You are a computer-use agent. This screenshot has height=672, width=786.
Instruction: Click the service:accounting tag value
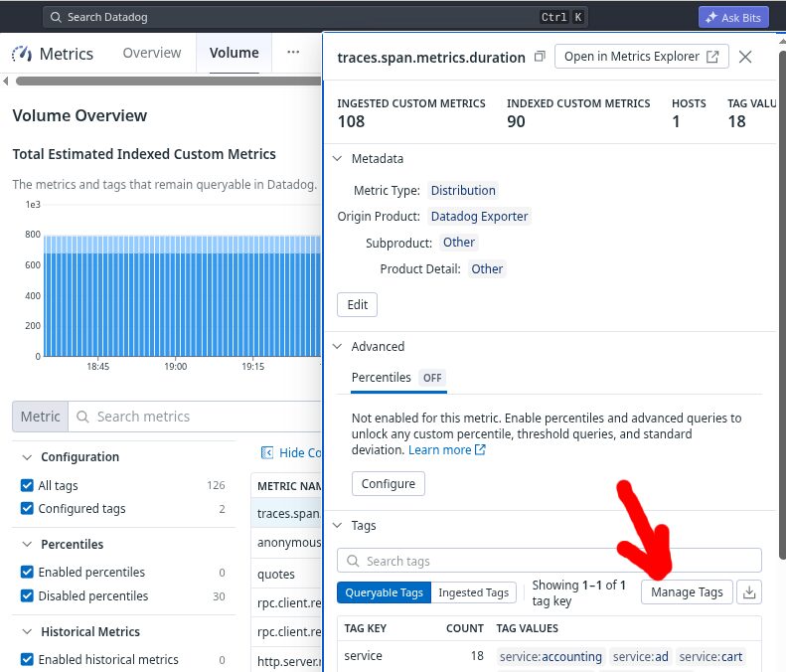550,656
